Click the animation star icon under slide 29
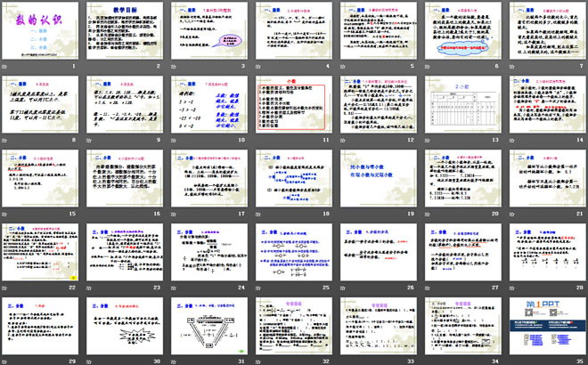This screenshot has height=365, width=588. pyautogui.click(x=4, y=361)
